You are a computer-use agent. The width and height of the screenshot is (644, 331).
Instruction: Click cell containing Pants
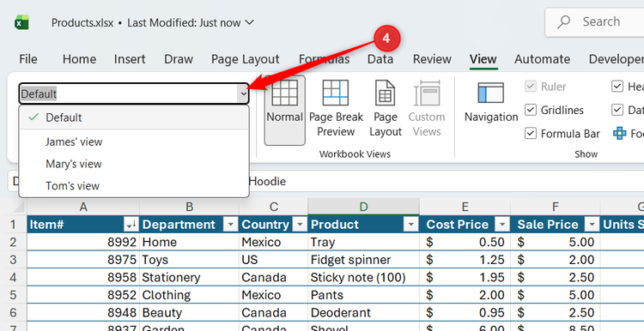(363, 295)
